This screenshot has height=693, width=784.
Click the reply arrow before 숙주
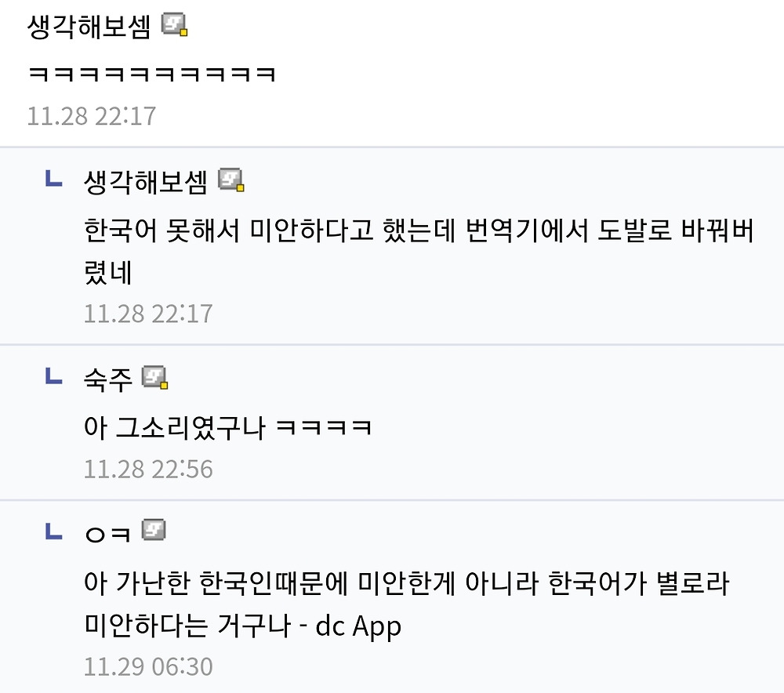click(x=53, y=379)
